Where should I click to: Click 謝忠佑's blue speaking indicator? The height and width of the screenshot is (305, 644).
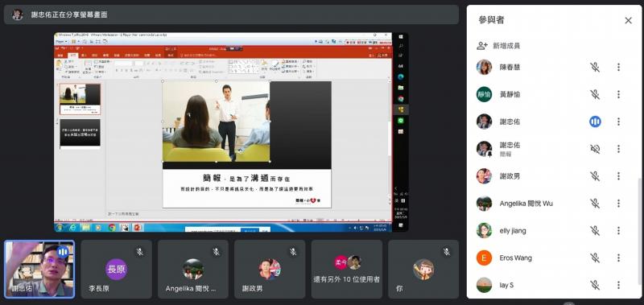(595, 122)
